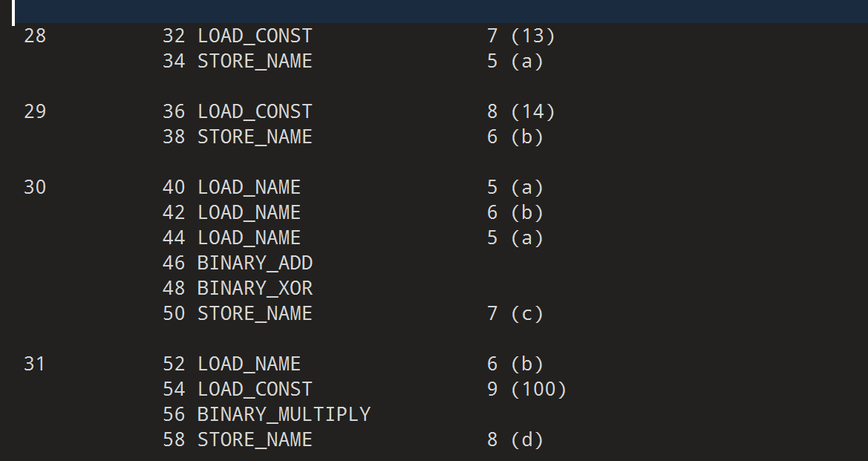Click byte offset 44
Viewport: 868px width, 461px height.
174,238
